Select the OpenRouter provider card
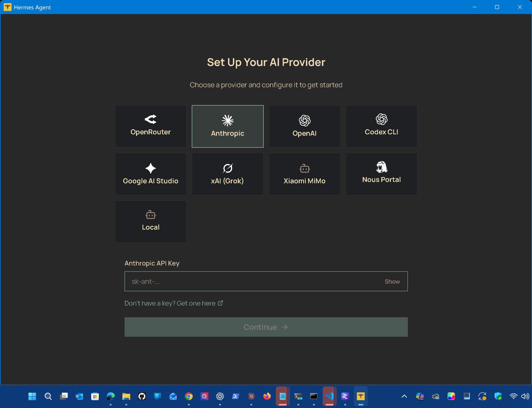 [x=151, y=126]
